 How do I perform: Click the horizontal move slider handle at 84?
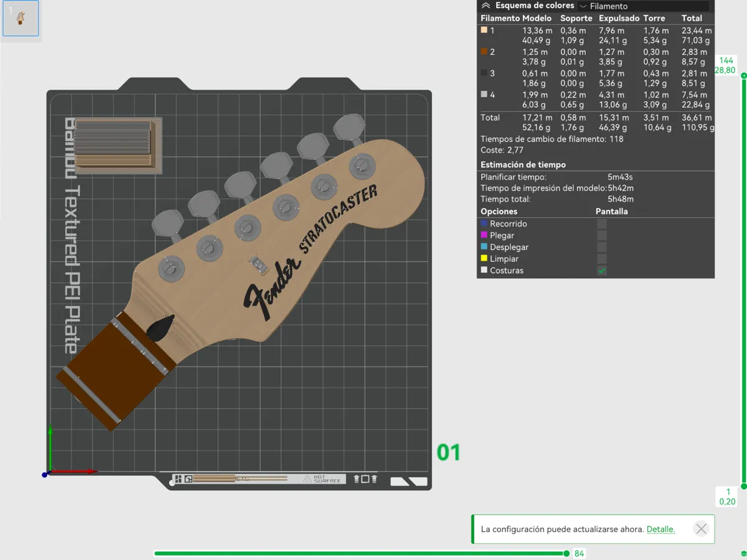pos(566,553)
